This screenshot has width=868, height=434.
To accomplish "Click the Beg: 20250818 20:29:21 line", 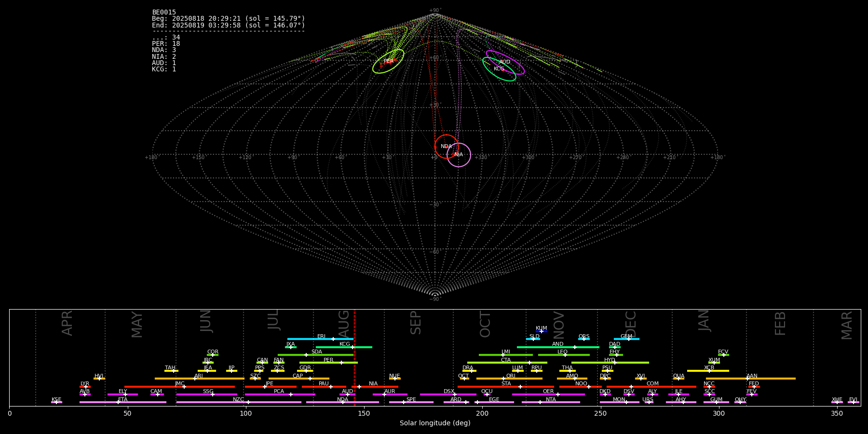I will [229, 19].
